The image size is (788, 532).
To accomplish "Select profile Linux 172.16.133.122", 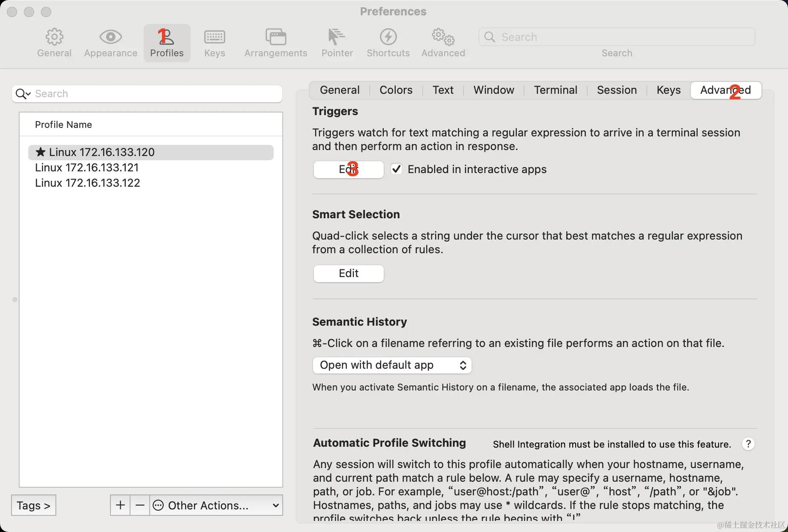I will click(x=151, y=183).
